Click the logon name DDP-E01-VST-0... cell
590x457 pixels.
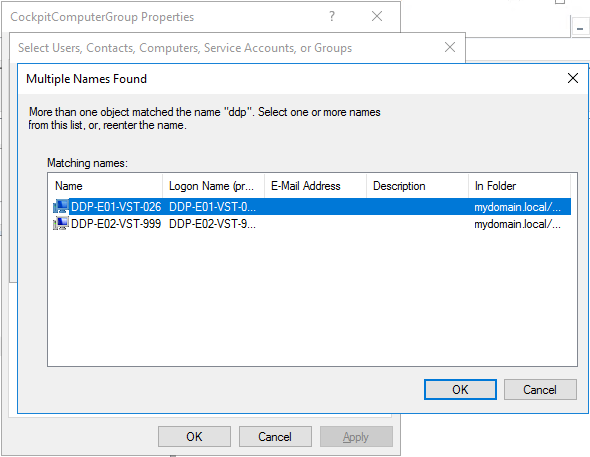click(212, 206)
